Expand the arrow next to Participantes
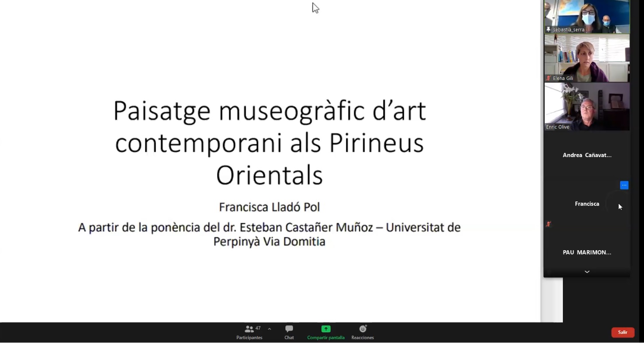This screenshot has width=644, height=343. [269, 329]
